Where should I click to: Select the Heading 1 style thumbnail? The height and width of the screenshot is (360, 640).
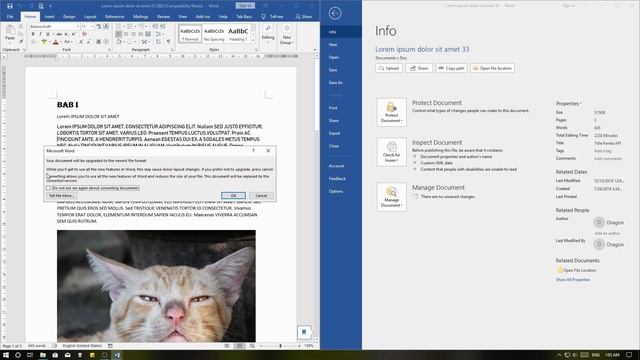point(238,33)
